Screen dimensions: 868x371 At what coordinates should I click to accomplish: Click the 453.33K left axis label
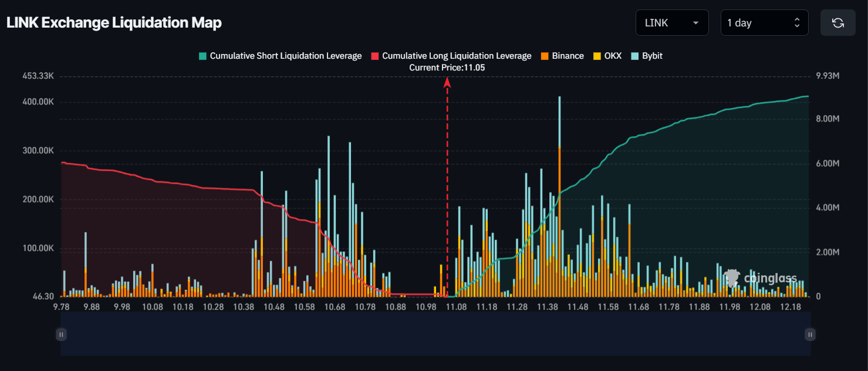pos(38,76)
